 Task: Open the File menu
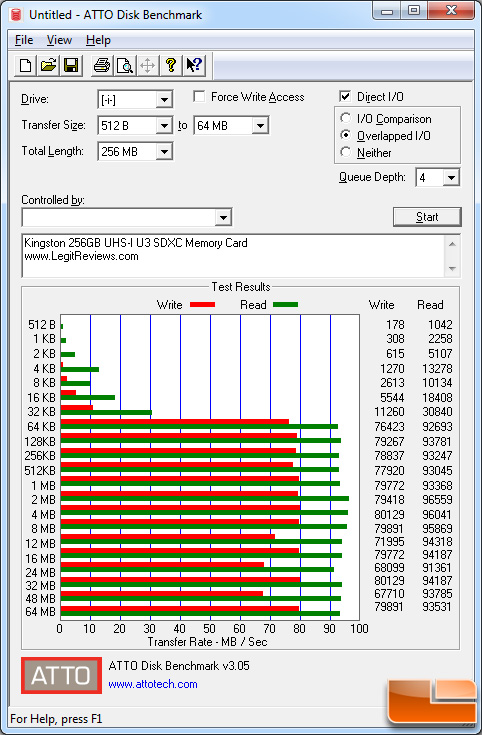point(24,40)
